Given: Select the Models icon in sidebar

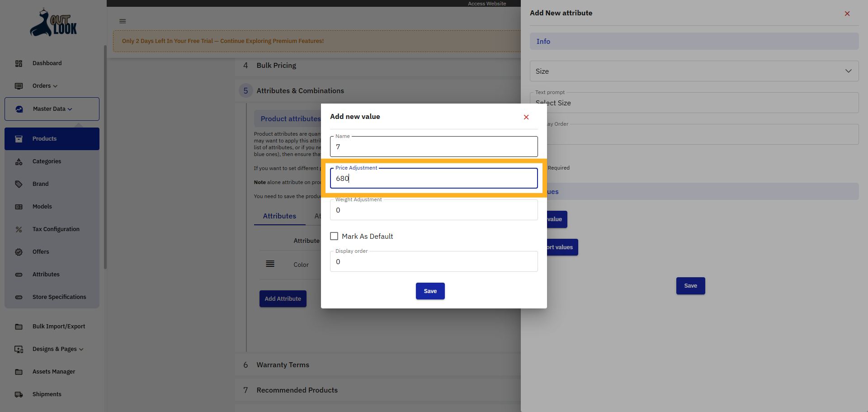Looking at the screenshot, I should pyautogui.click(x=19, y=207).
